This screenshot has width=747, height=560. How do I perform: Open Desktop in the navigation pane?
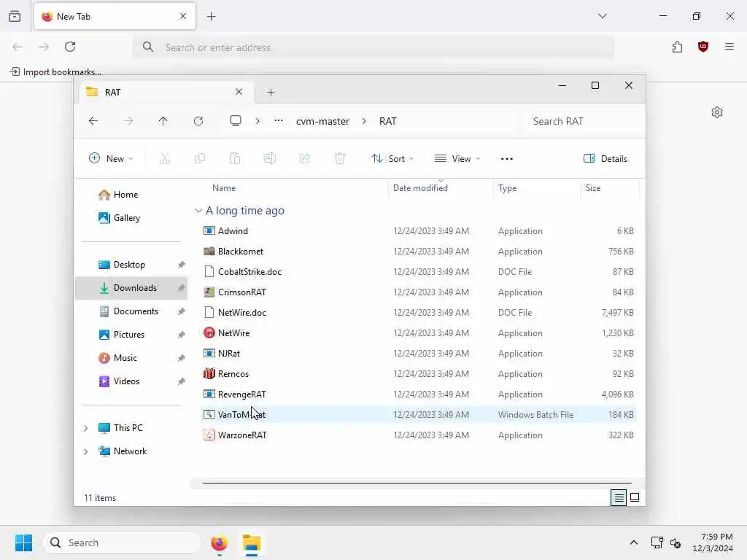click(129, 264)
